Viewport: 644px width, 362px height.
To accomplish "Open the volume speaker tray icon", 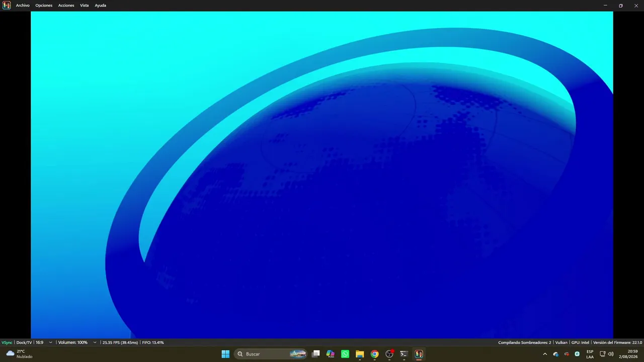I will [x=611, y=354].
